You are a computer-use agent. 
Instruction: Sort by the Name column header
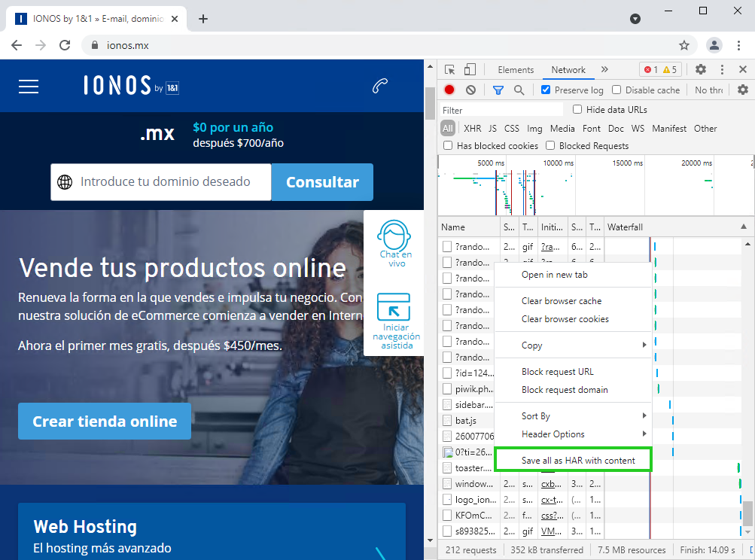tap(469, 227)
